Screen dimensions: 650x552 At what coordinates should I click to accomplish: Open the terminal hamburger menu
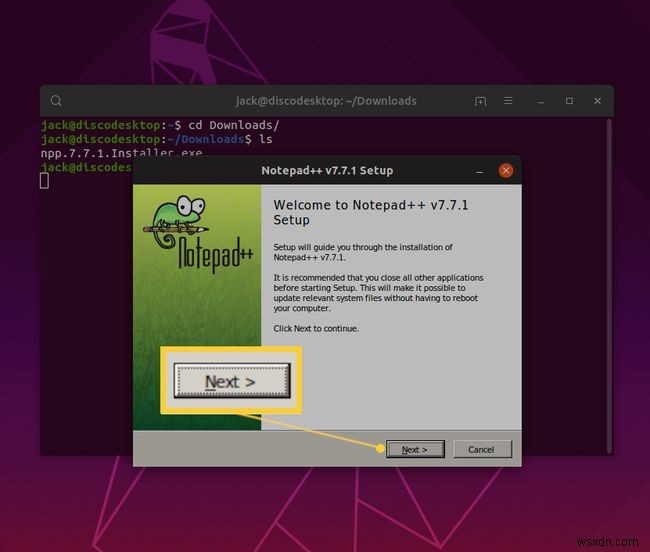(508, 101)
